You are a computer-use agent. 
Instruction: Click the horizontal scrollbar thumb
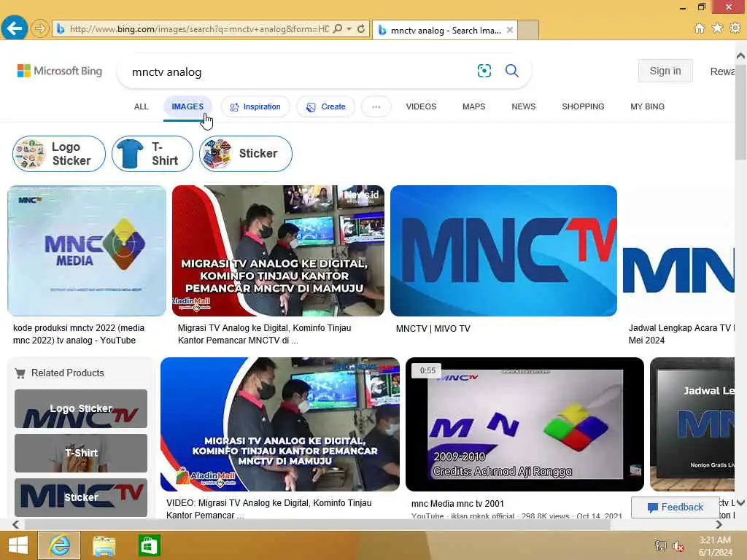[317, 525]
